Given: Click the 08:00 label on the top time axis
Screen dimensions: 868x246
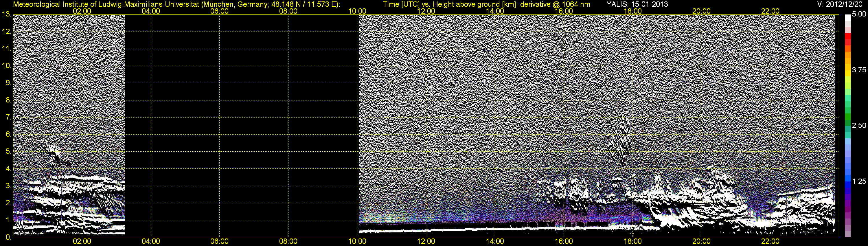Looking at the screenshot, I should point(288,11).
